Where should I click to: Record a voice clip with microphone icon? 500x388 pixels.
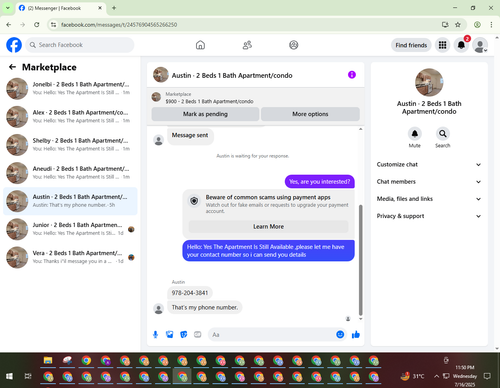click(x=155, y=334)
